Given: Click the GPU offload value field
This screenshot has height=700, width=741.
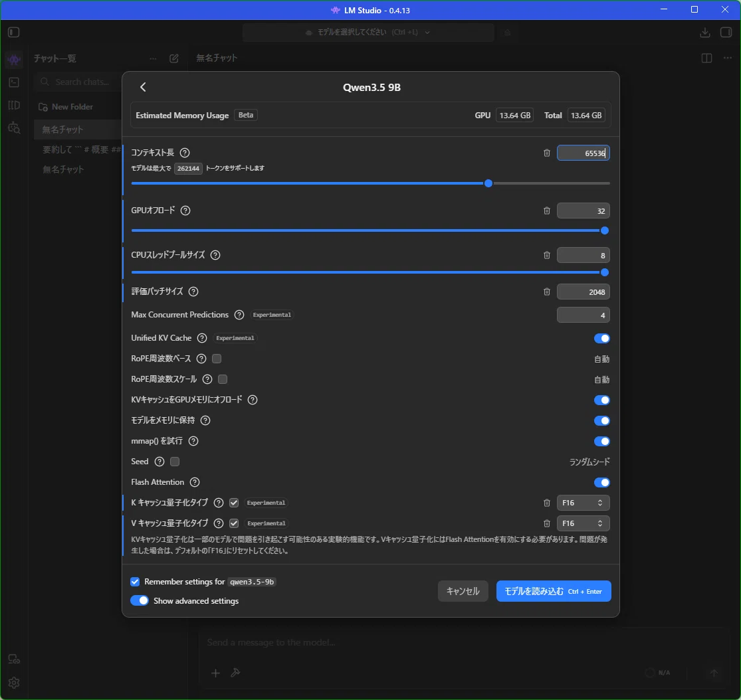Looking at the screenshot, I should tap(583, 211).
